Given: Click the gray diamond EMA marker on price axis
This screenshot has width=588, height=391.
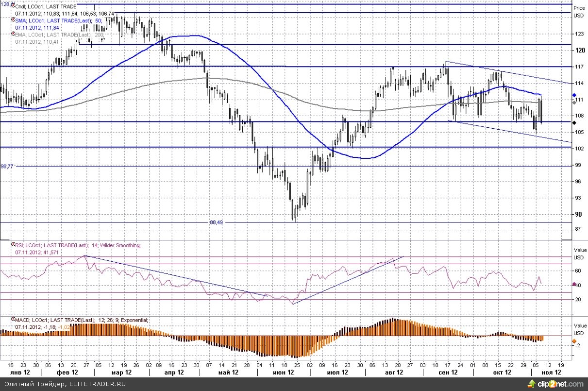Looking at the screenshot, I should [x=574, y=102].
